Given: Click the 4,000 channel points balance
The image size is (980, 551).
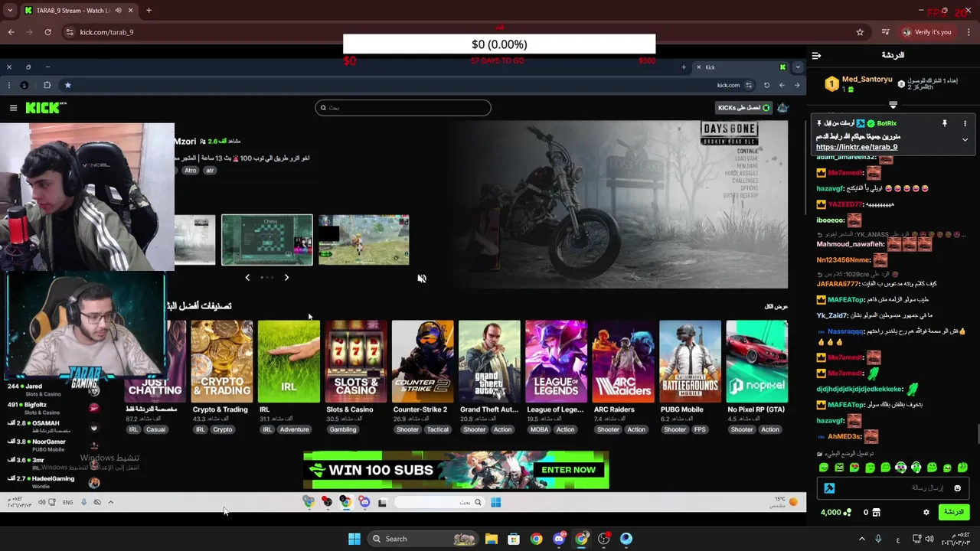Looking at the screenshot, I should (835, 512).
